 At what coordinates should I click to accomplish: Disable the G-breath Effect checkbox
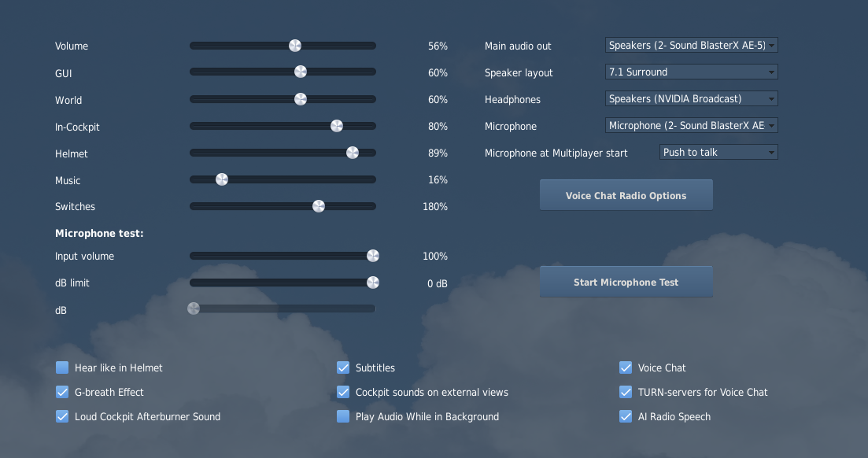[x=62, y=392]
